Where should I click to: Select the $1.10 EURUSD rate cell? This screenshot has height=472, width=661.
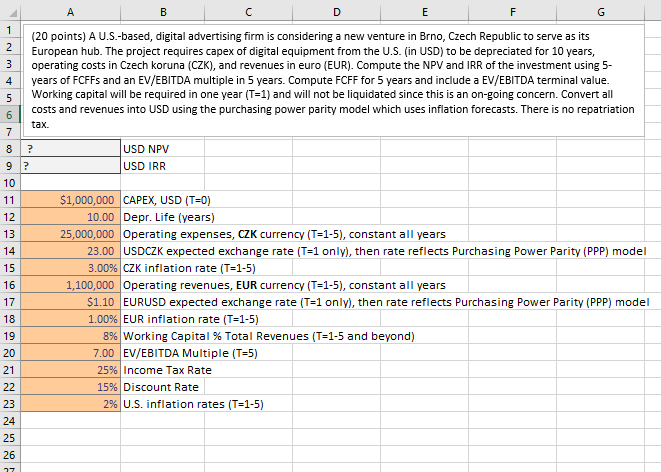coord(70,302)
